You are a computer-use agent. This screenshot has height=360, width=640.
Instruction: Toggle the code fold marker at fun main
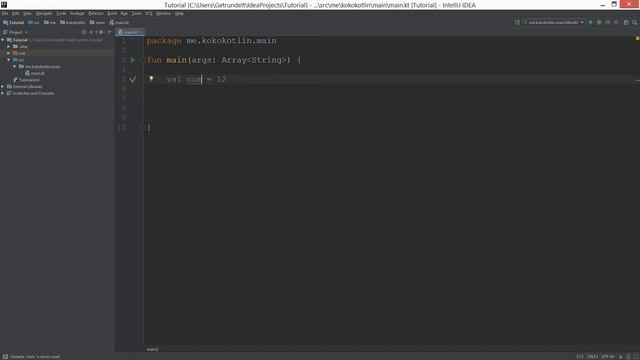pyautogui.click(x=142, y=60)
